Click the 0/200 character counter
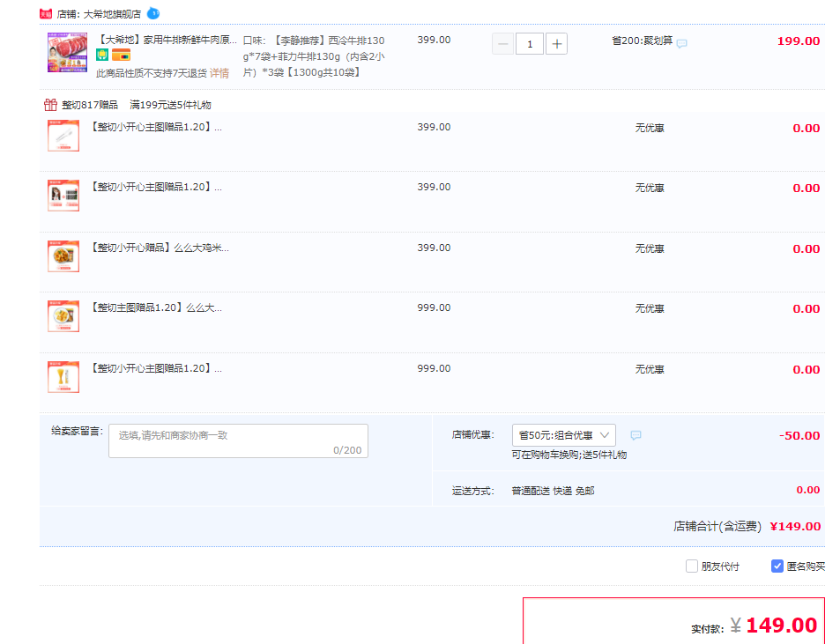Image resolution: width=840 pixels, height=644 pixels. pyautogui.click(x=347, y=450)
